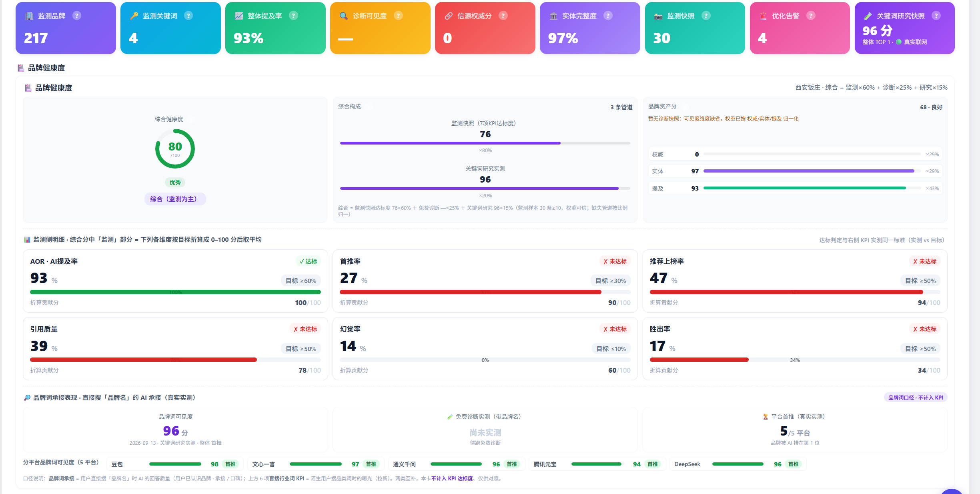Screen dimensions: 980x494
Task: Click the help icon beside 信源权威分
Action: (503, 16)
